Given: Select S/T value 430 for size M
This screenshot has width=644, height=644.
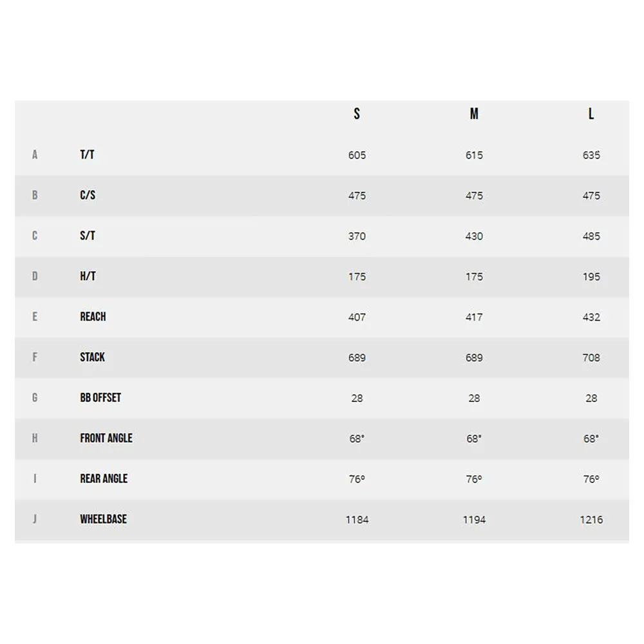Looking at the screenshot, I should (474, 236).
